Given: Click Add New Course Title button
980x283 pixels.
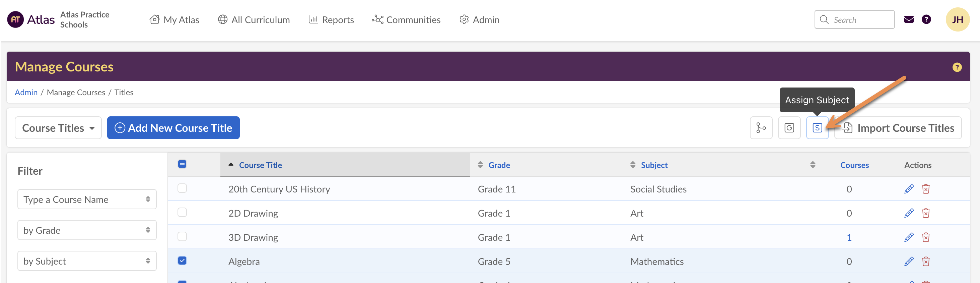Looking at the screenshot, I should 173,128.
